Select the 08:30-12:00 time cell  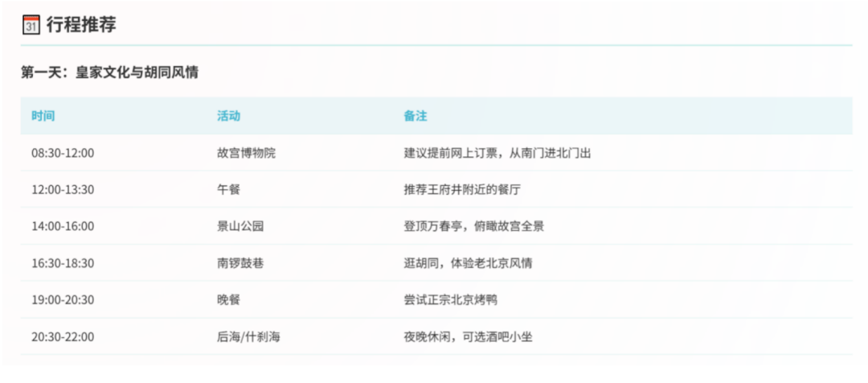[x=63, y=153]
